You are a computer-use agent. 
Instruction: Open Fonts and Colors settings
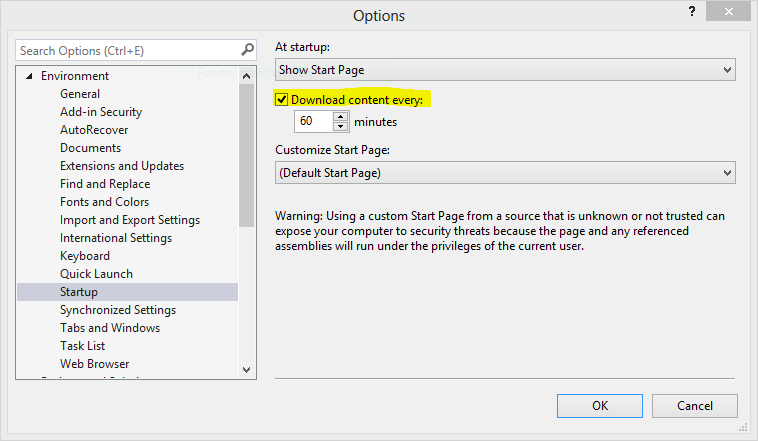tap(104, 202)
